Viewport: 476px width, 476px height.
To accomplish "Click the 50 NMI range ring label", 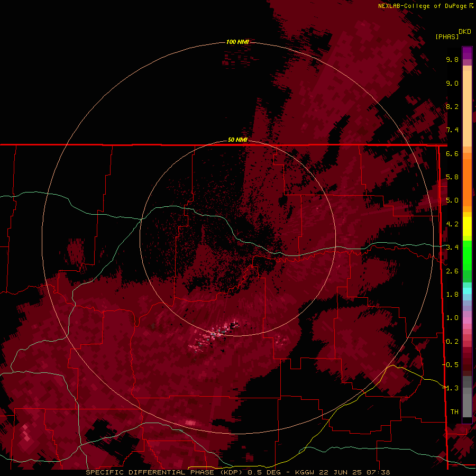I will (x=237, y=140).
